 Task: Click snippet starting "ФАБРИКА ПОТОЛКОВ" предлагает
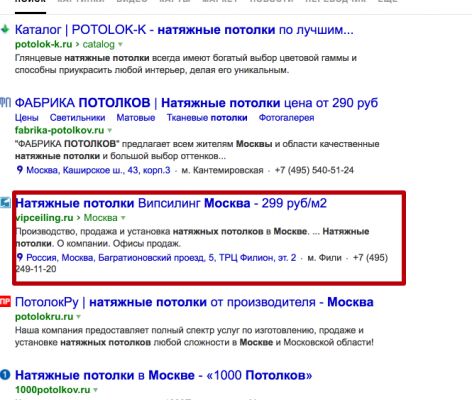point(197,150)
